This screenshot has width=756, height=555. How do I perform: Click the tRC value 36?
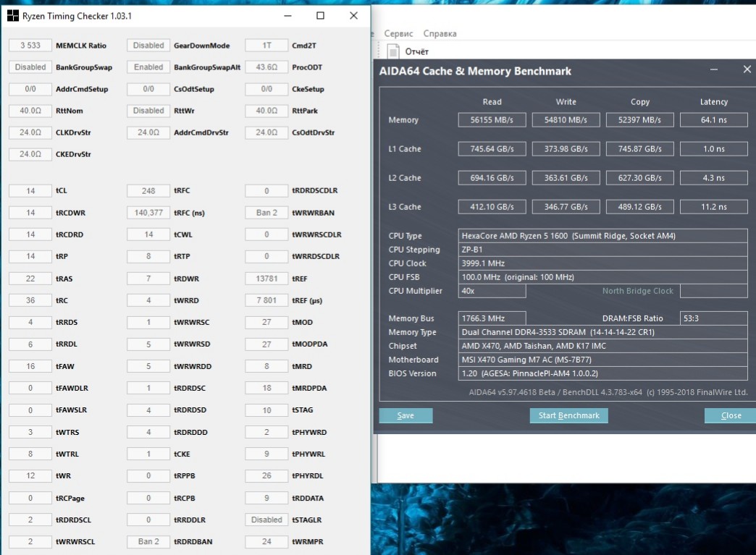[x=30, y=300]
